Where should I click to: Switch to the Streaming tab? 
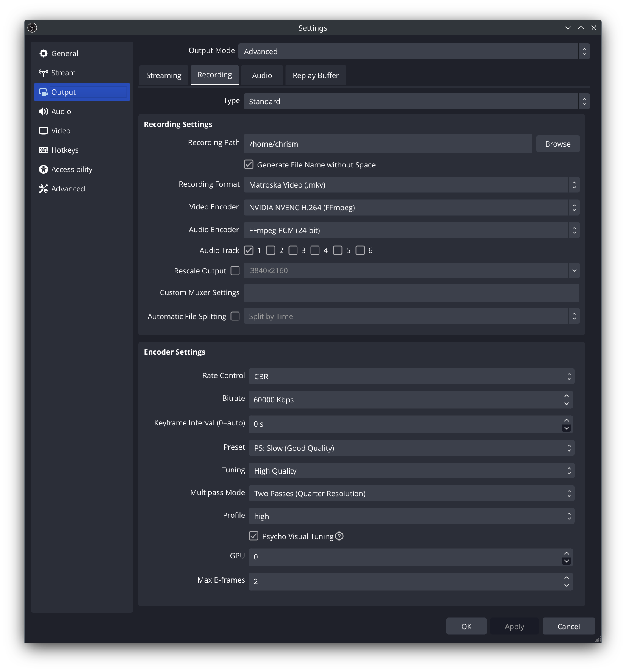point(164,75)
